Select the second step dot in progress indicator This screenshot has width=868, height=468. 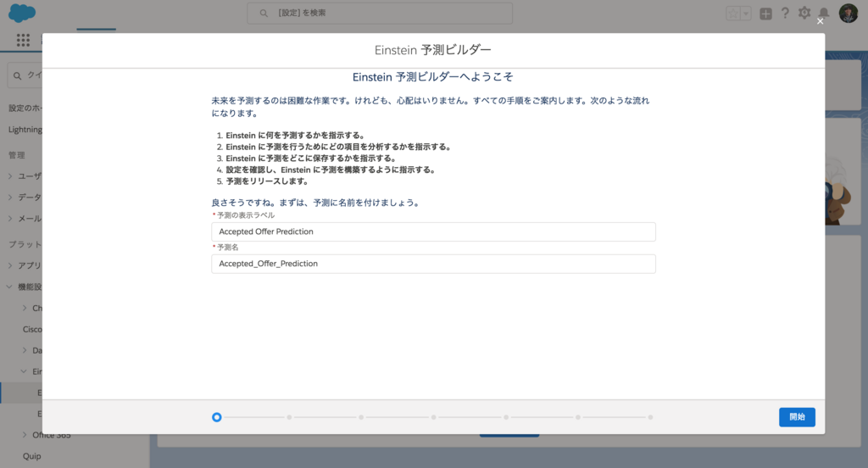[x=289, y=417]
